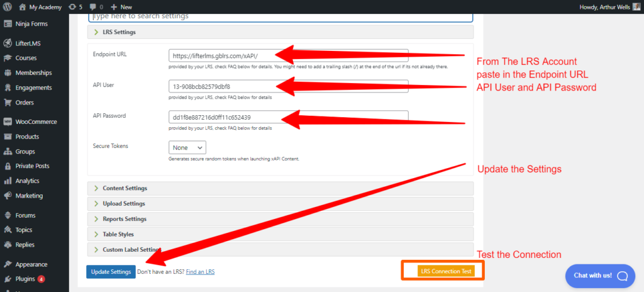The width and height of the screenshot is (644, 292).
Task: Click the Replies sidebar icon
Action: click(8, 245)
